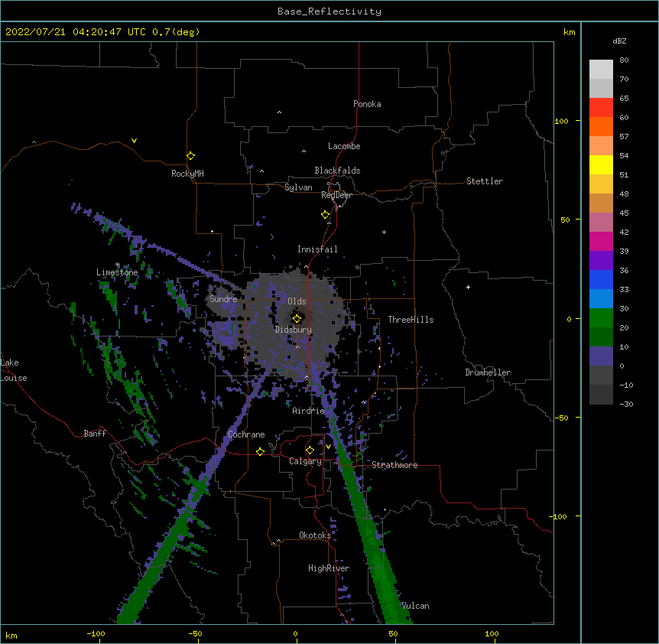Viewport: 659px width, 644px height.
Task: Click the light gray 80 dBZ legend swatch
Action: 601,70
